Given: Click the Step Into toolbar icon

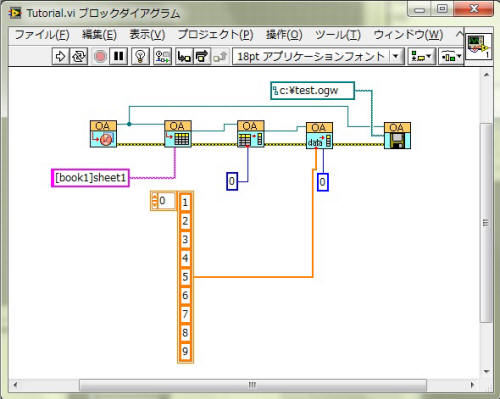Looking at the screenshot, I should coord(184,56).
